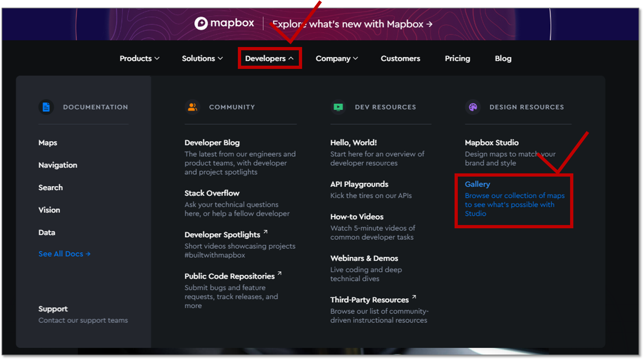The width and height of the screenshot is (644, 360).
Task: Open Explore what's new with Mapbox banner link
Action: coord(353,24)
